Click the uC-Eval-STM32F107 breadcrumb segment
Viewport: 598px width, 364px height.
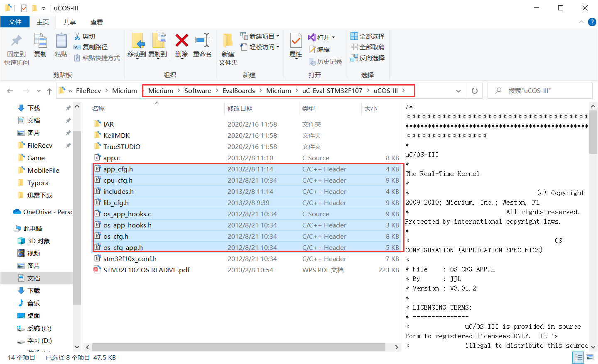click(x=332, y=90)
